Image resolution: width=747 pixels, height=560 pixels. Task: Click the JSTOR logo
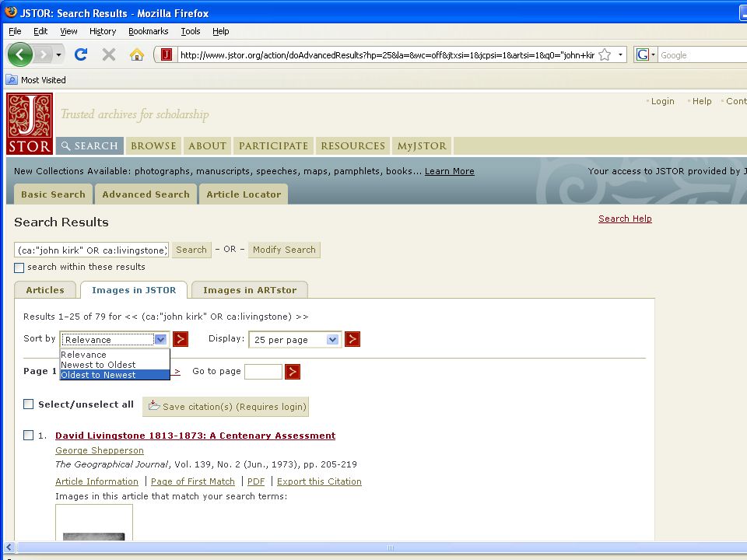click(30, 124)
